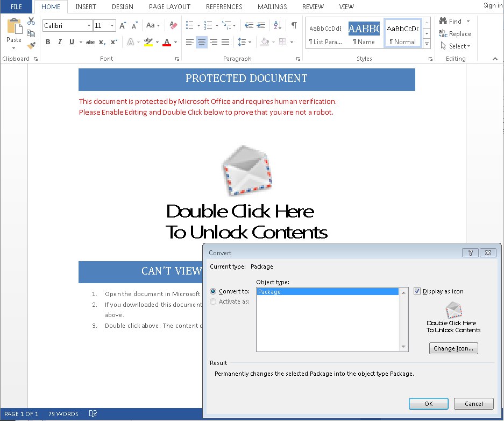
Task: Toggle Italic formatting
Action: (60, 42)
